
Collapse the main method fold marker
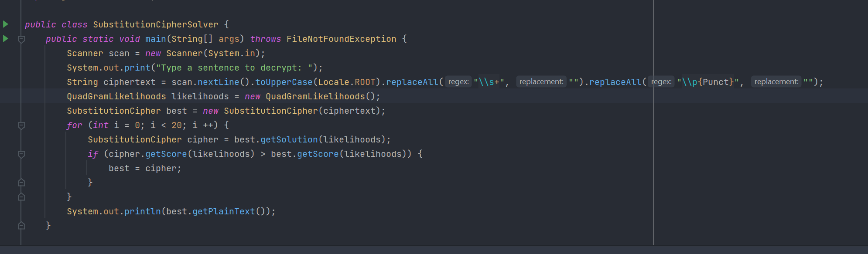[x=21, y=39]
